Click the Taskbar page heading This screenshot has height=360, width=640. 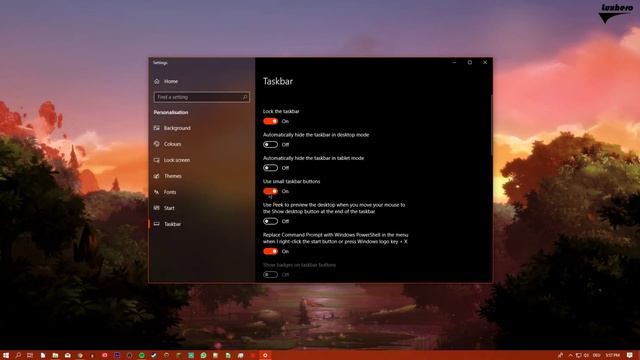tap(278, 81)
